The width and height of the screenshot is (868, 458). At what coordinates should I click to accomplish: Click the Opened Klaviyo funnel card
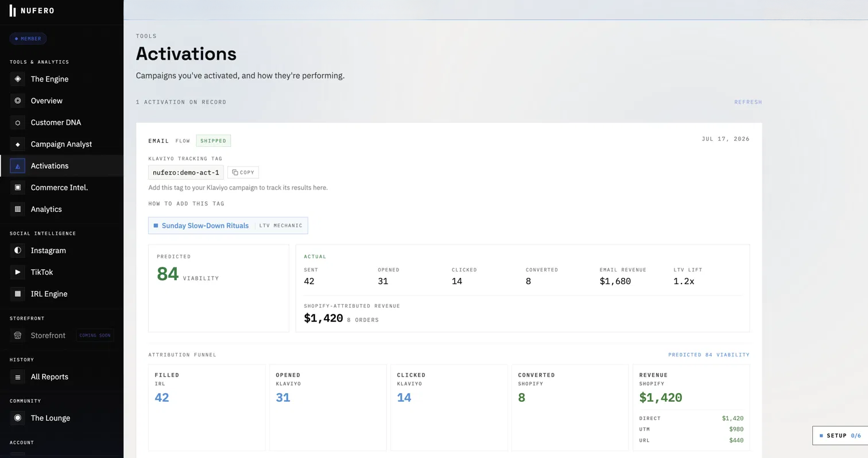(x=328, y=407)
